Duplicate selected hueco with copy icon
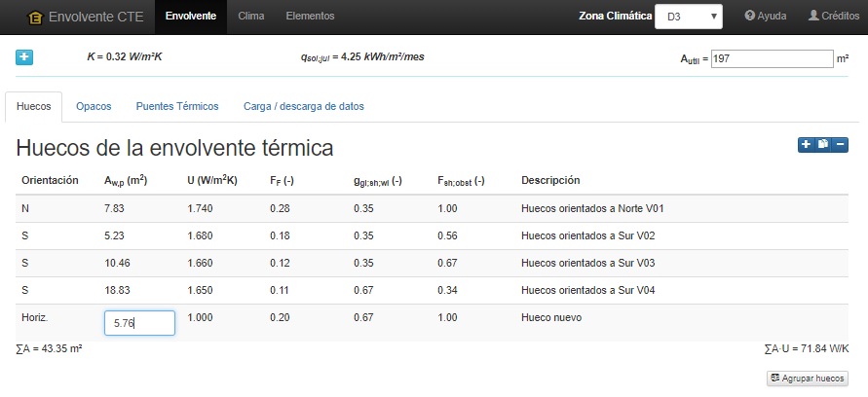 [x=823, y=144]
